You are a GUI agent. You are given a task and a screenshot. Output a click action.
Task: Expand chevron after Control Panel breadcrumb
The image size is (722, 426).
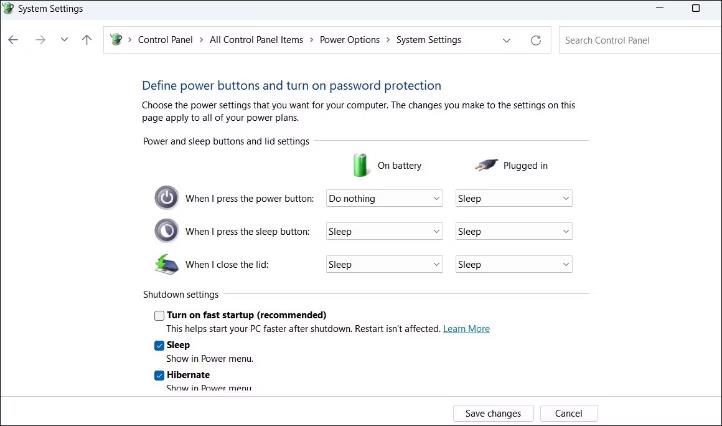[201, 40]
